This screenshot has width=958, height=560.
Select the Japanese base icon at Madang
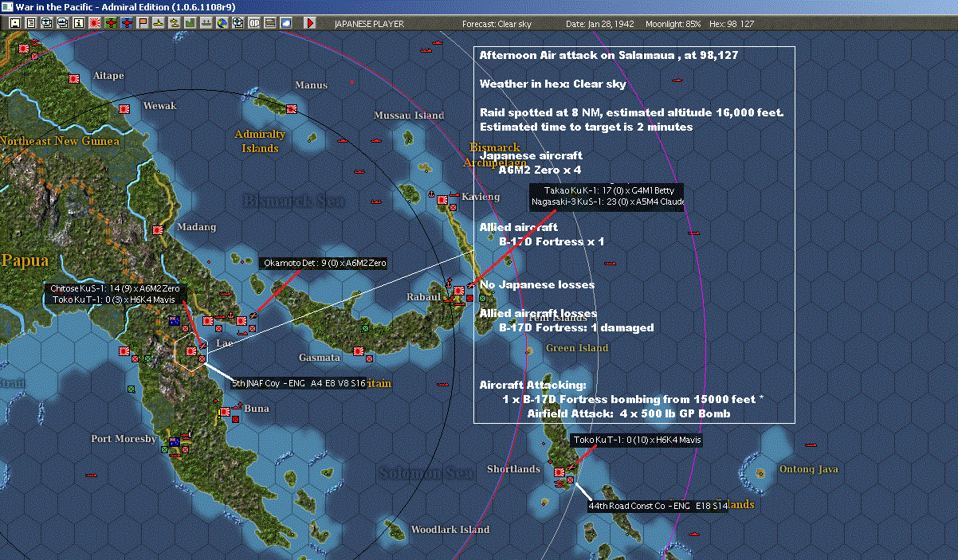(x=159, y=230)
